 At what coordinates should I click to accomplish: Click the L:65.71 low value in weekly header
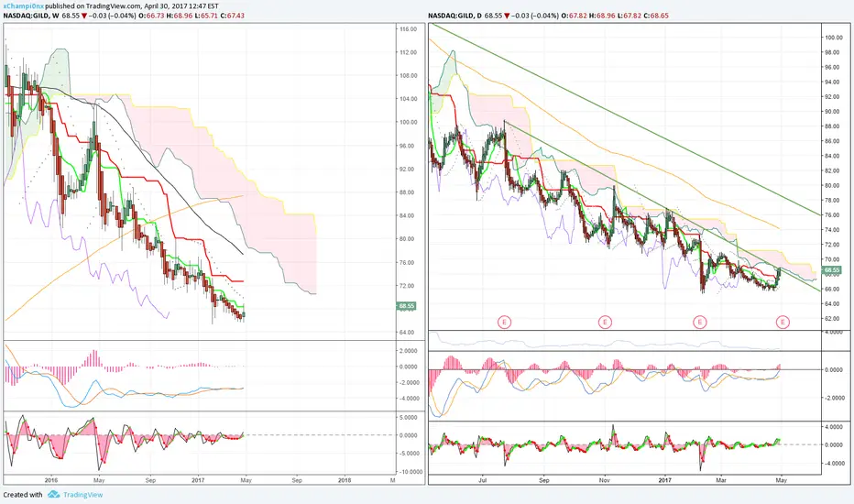tap(205, 16)
